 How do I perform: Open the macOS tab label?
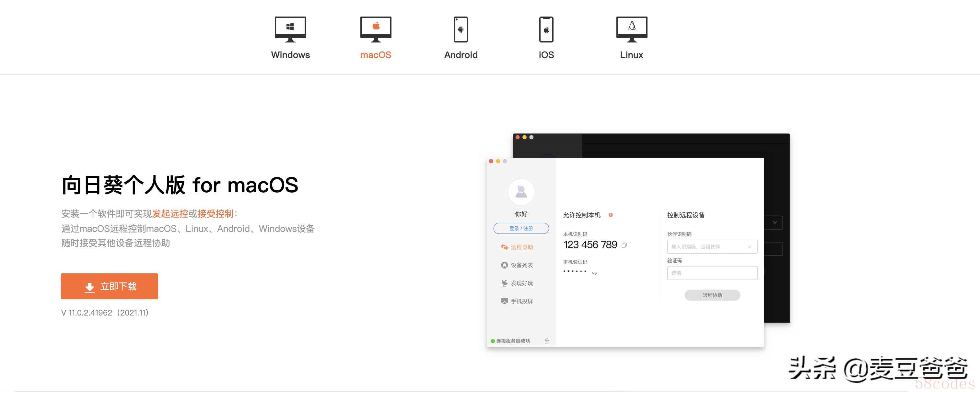[x=376, y=55]
